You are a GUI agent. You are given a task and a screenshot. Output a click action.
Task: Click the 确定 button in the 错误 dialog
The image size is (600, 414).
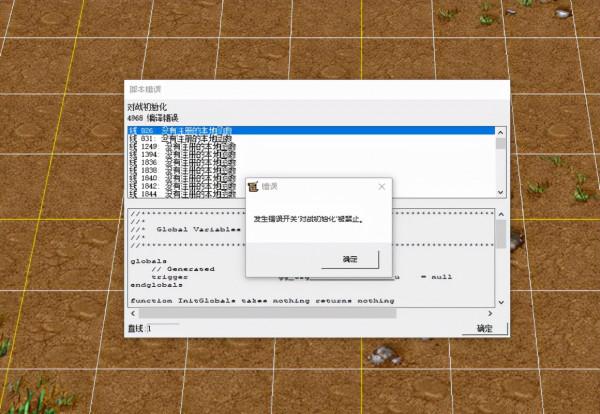(x=348, y=259)
